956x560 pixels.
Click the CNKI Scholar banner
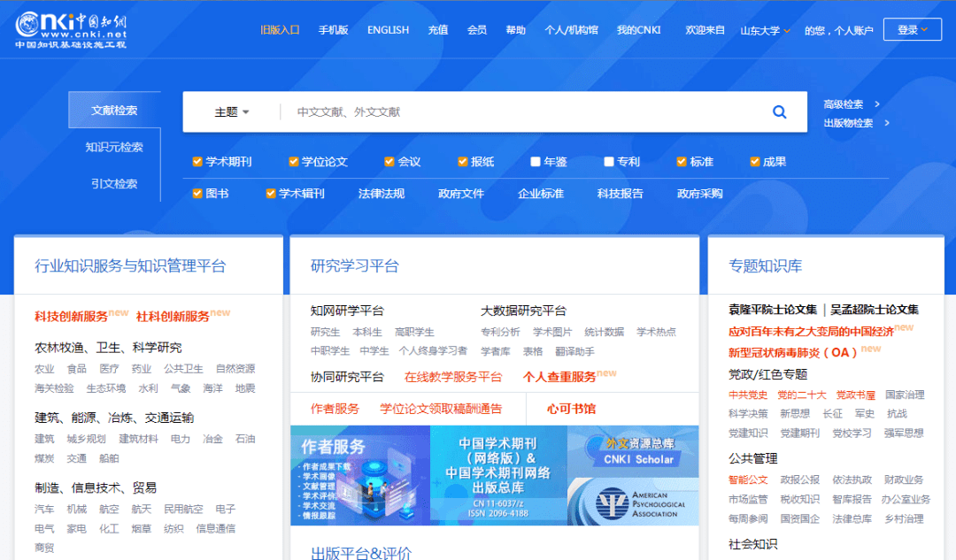click(633, 451)
